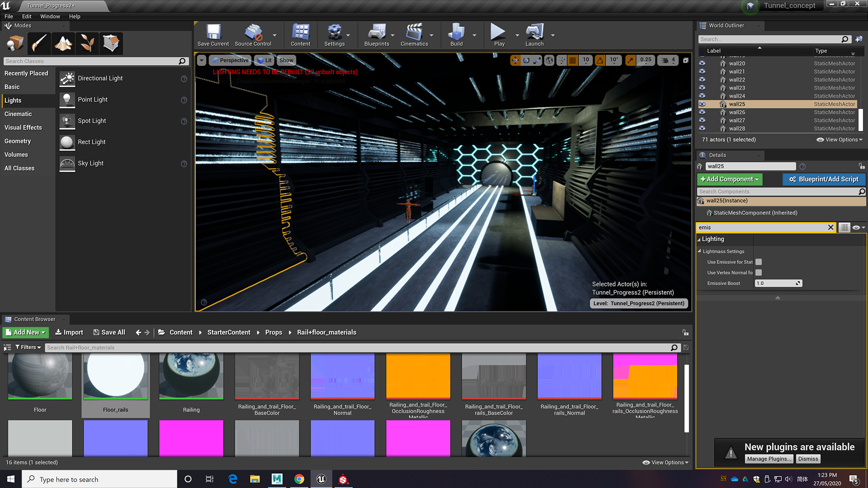
Task: Select the Lights category tab
Action: (28, 100)
